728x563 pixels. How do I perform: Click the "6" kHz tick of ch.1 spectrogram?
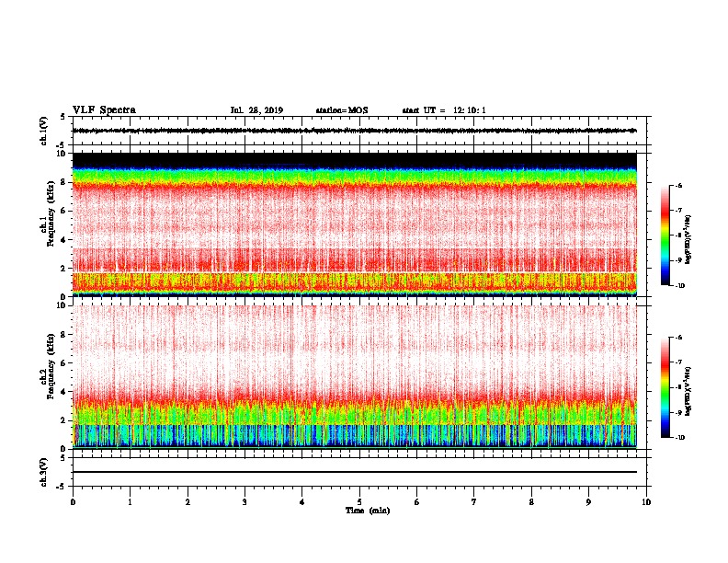[x=63, y=211]
